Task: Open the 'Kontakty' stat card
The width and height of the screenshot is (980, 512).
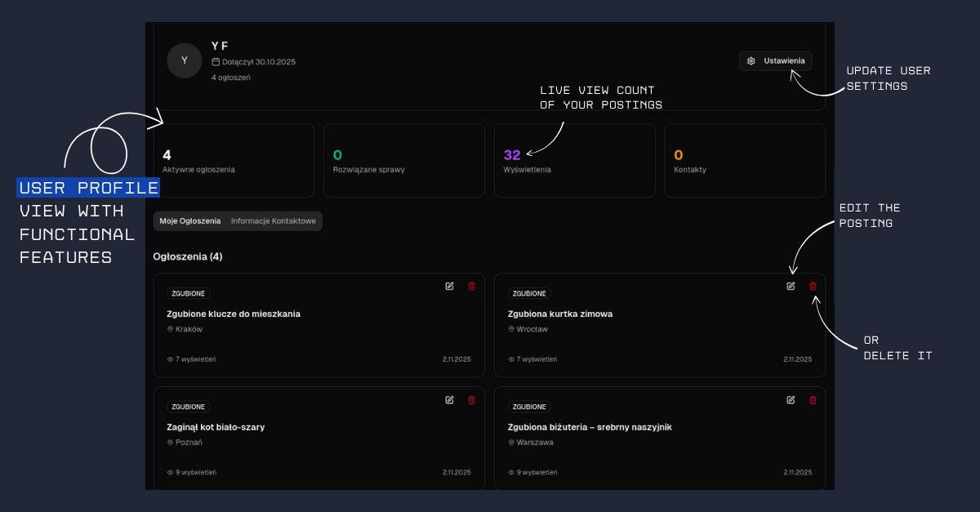Action: coord(744,161)
